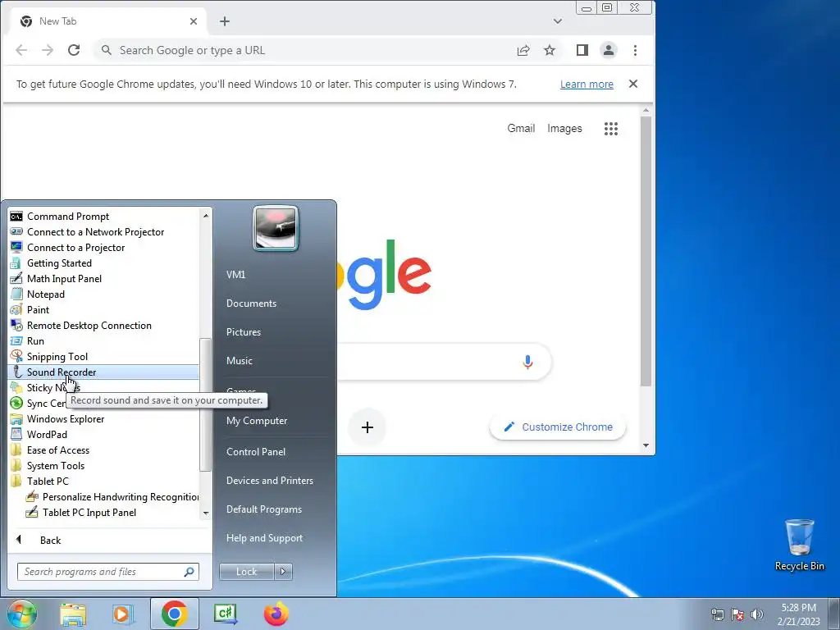
Task: Open the Chrome profile avatar
Action: 609,50
